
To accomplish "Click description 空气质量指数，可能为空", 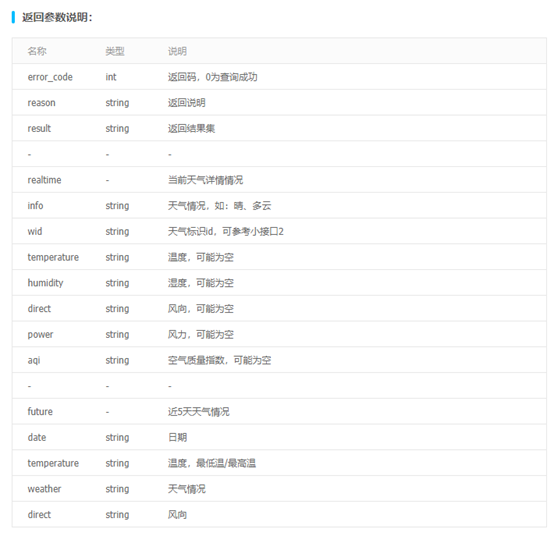I will point(219,360).
